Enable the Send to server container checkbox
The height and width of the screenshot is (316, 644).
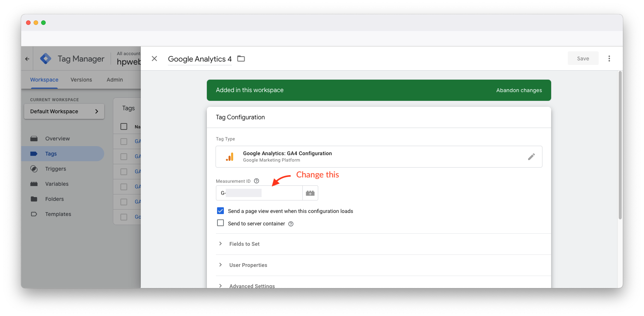coord(220,223)
